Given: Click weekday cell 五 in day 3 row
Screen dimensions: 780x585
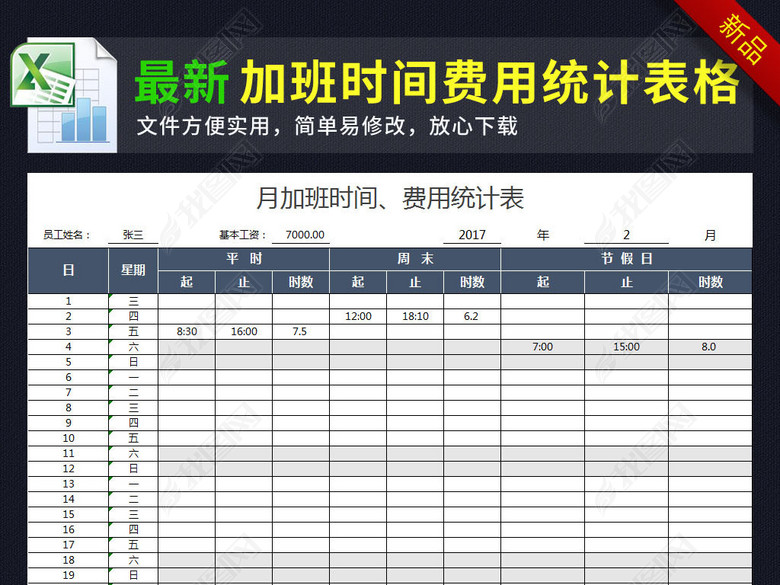Looking at the screenshot, I should [x=133, y=332].
